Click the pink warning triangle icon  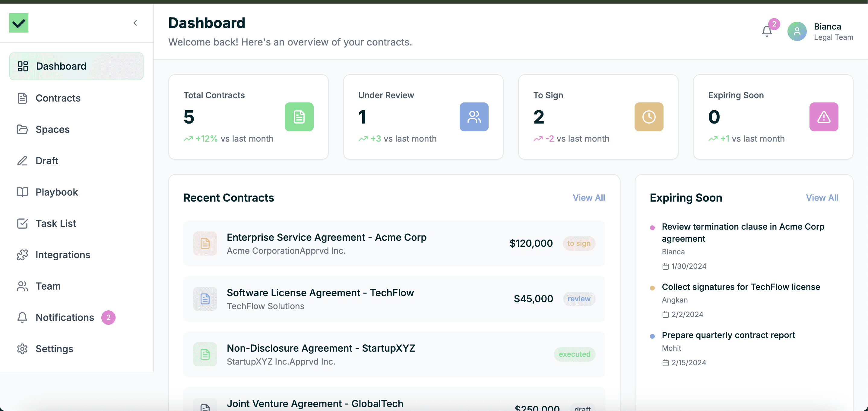pyautogui.click(x=823, y=117)
